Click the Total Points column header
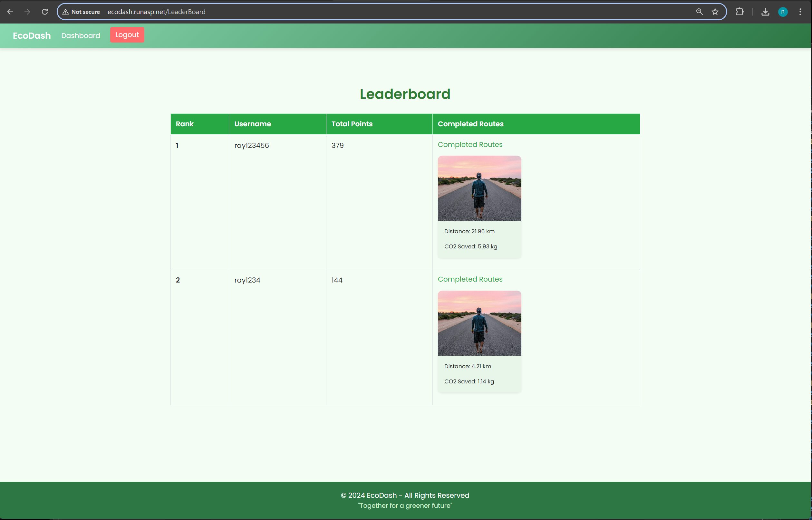Viewport: 812px width, 520px height. (x=352, y=124)
